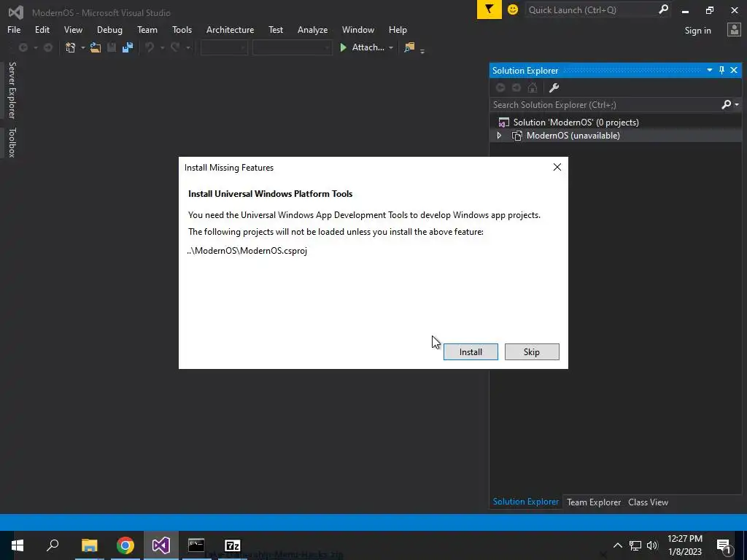This screenshot has width=747, height=560.
Task: Open the Edit menu
Action: pos(42,29)
